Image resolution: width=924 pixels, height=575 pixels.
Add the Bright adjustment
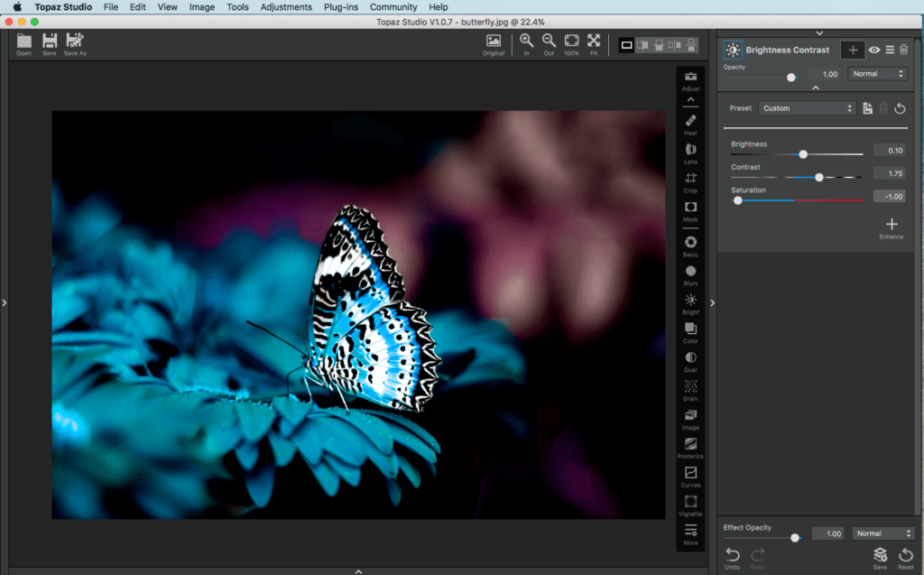point(690,304)
